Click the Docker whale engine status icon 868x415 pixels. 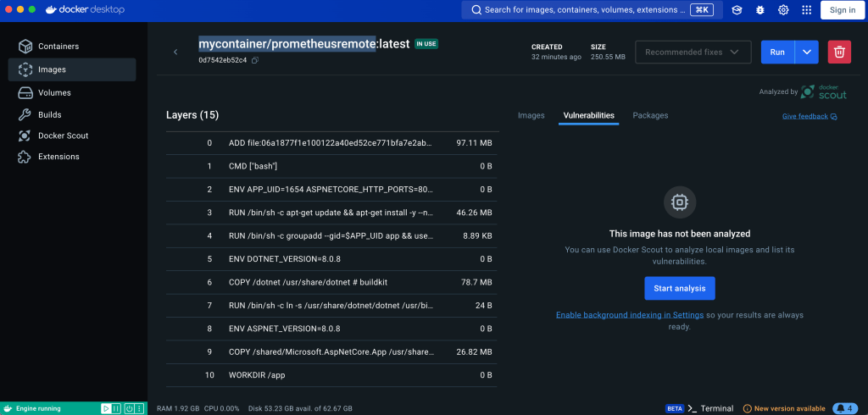click(x=8, y=408)
